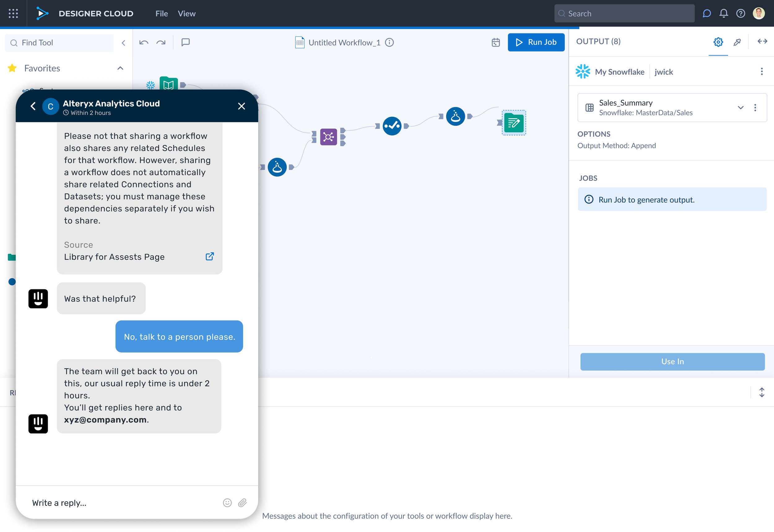Open the View menu

click(x=187, y=14)
